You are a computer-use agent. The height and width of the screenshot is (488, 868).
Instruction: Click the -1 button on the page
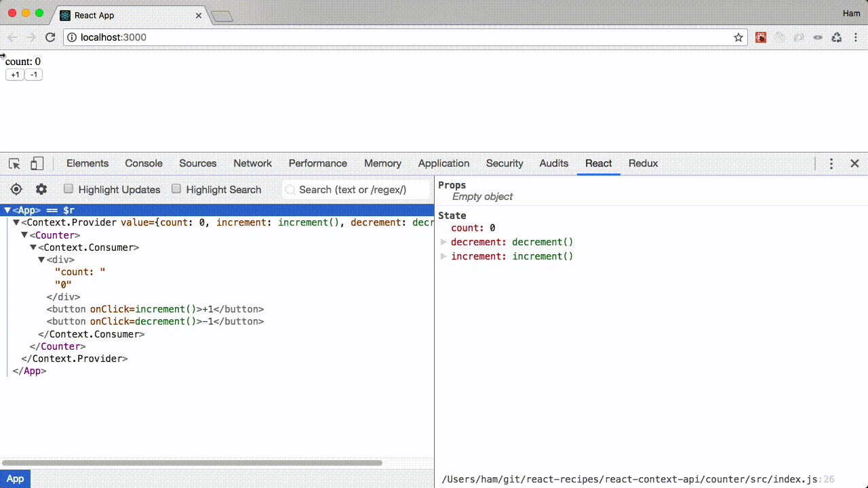tap(33, 75)
